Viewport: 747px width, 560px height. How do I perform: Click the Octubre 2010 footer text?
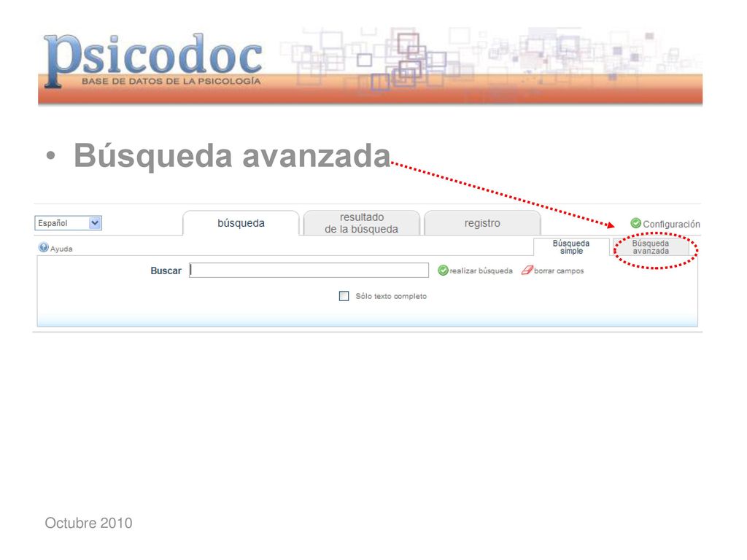(88, 523)
